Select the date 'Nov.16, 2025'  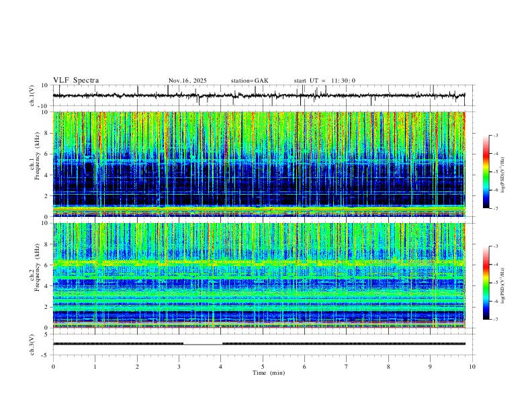click(187, 81)
